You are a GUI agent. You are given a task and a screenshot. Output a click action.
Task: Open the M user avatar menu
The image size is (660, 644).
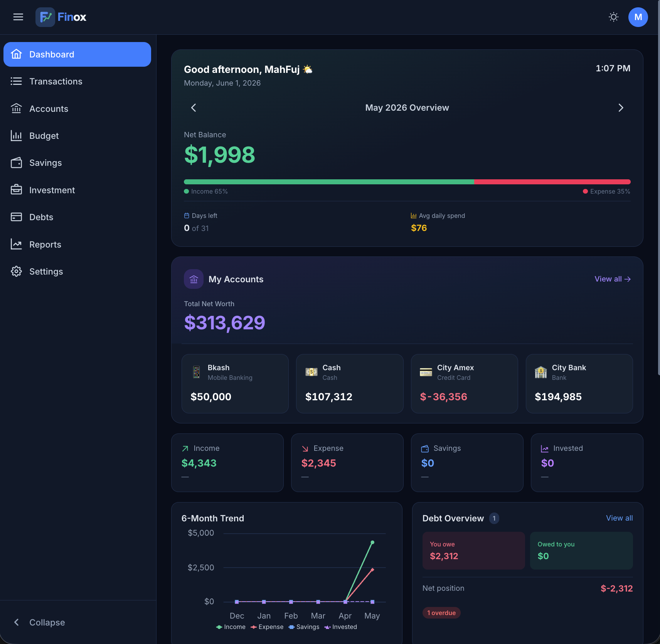tap(638, 17)
